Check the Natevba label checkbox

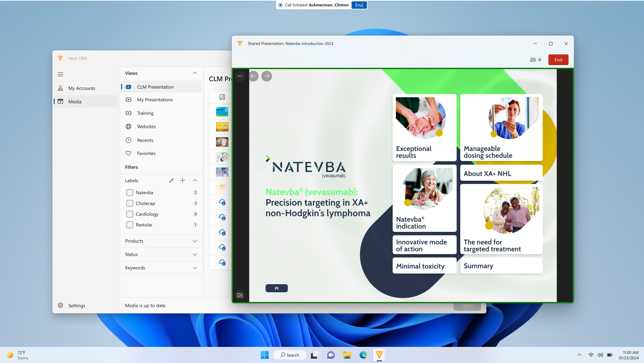(130, 193)
